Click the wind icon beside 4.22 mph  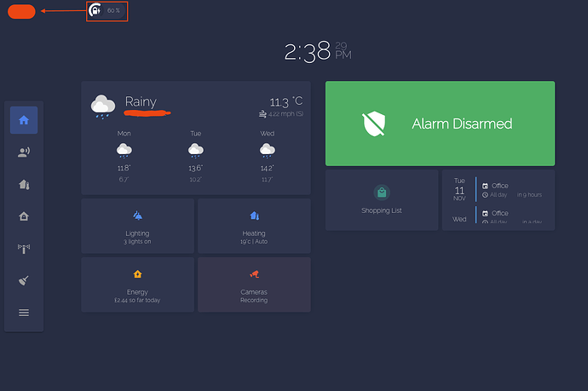coord(262,114)
